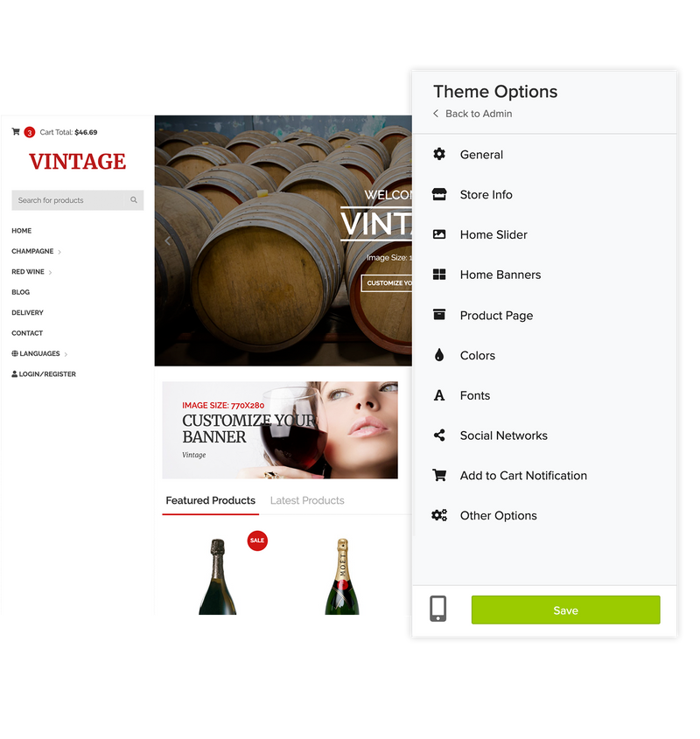This screenshot has width=700, height=739.
Task: Click the Product Page box icon
Action: pos(439,314)
